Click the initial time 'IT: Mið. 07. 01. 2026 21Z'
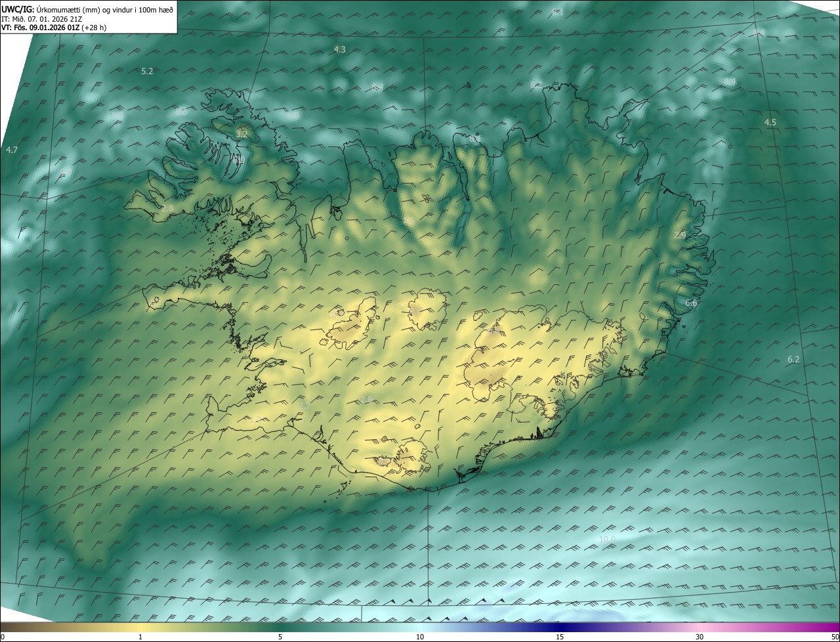Screen dimensions: 840x642 [x=42, y=19]
